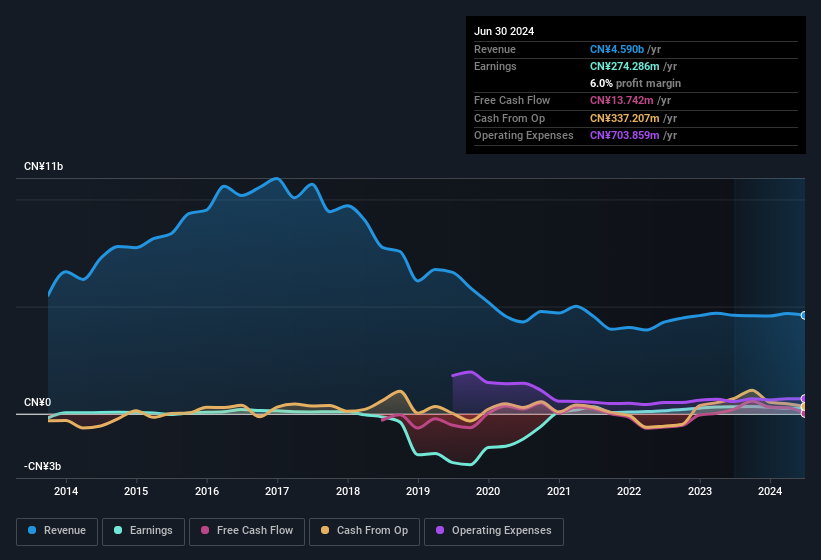Click the CN¥0 y-axis label
821x560 pixels.
[38, 402]
